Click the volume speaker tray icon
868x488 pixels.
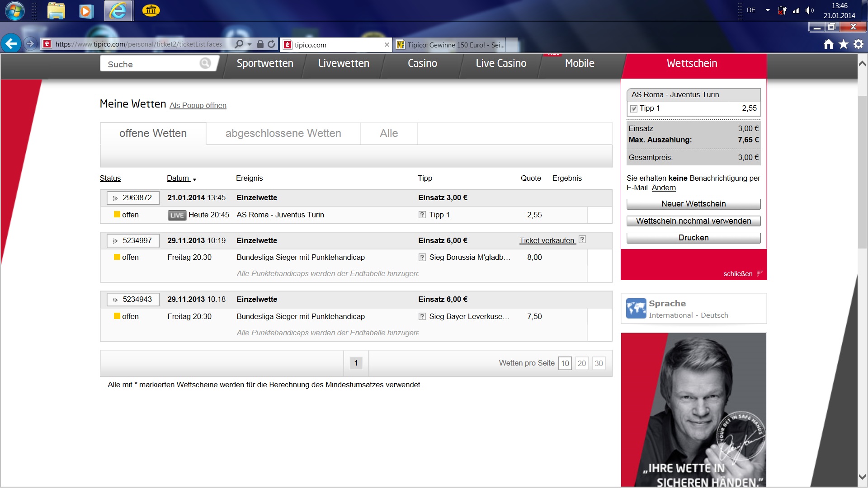pos(809,10)
